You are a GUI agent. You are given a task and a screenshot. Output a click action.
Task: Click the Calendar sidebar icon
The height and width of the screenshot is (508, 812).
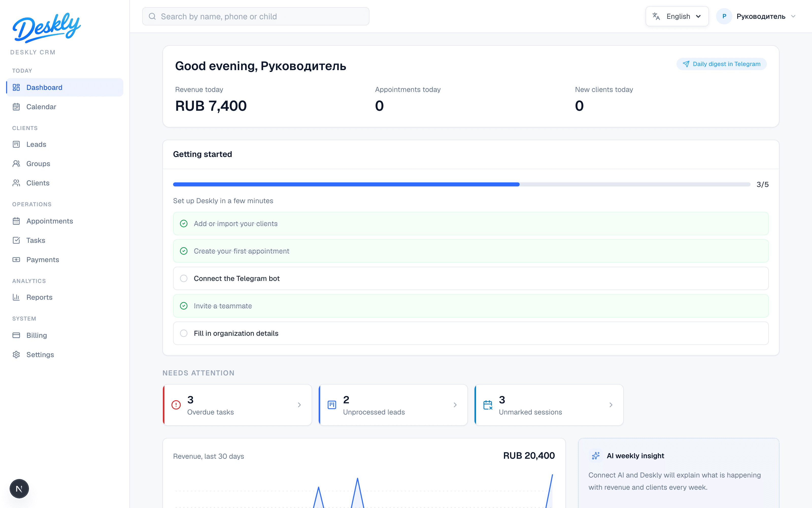click(x=16, y=107)
